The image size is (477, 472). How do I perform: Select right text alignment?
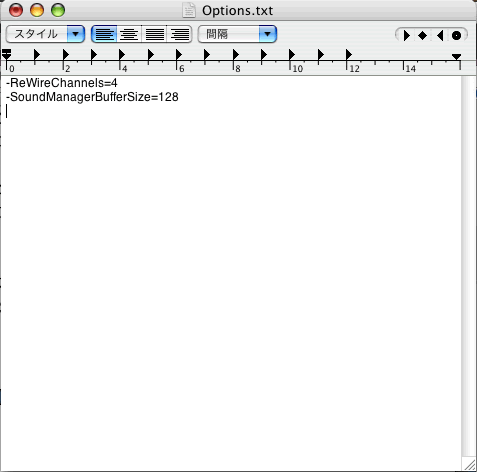[179, 34]
